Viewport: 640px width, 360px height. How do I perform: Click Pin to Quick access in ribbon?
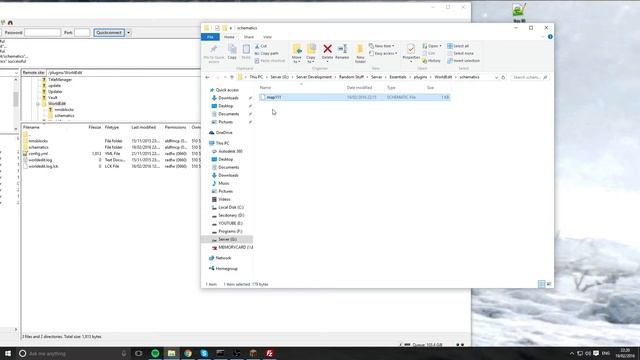(213, 53)
